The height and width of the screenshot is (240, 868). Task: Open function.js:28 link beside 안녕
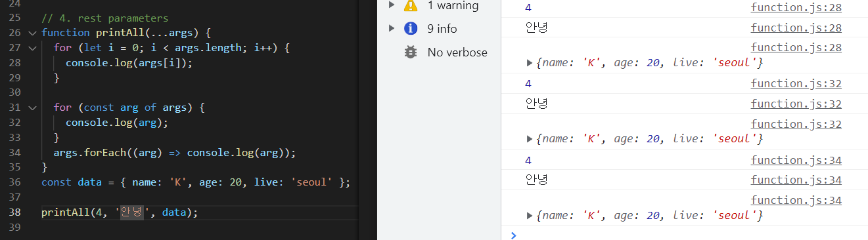(x=796, y=28)
